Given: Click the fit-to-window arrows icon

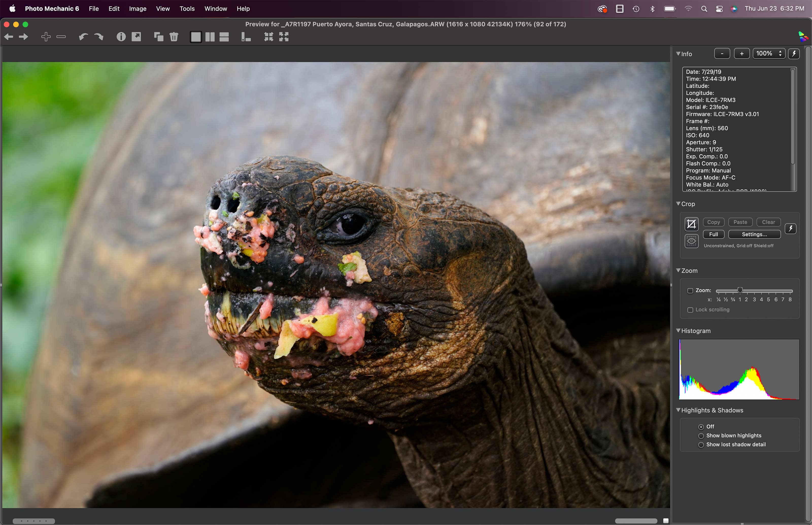Looking at the screenshot, I should point(269,37).
